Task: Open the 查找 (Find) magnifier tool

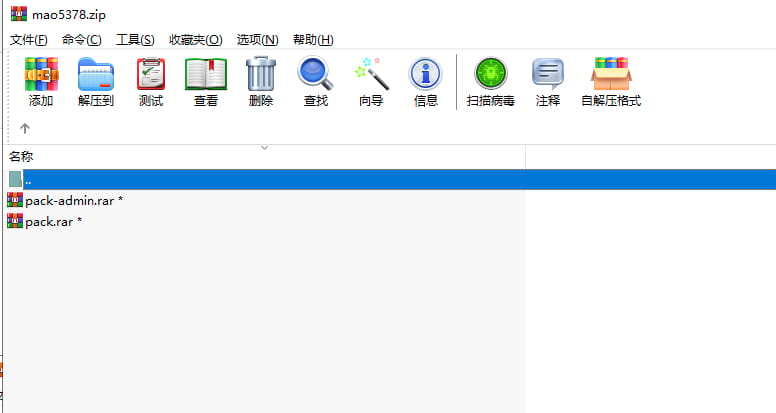Action: pyautogui.click(x=316, y=74)
